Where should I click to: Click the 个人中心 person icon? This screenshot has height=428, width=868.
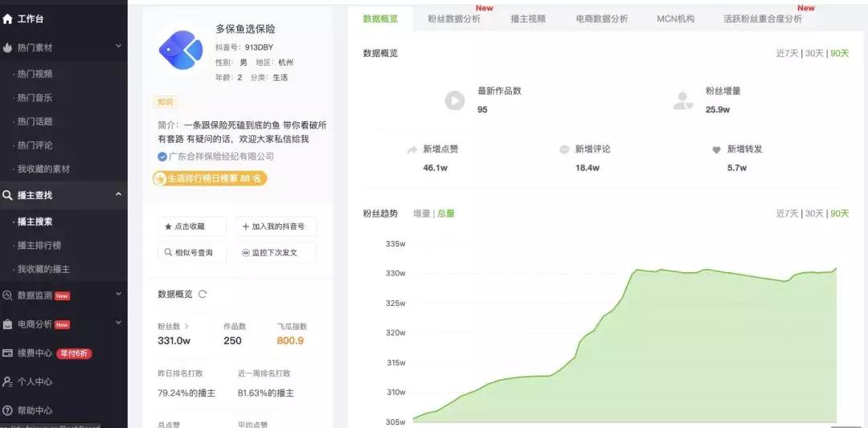tap(7, 381)
